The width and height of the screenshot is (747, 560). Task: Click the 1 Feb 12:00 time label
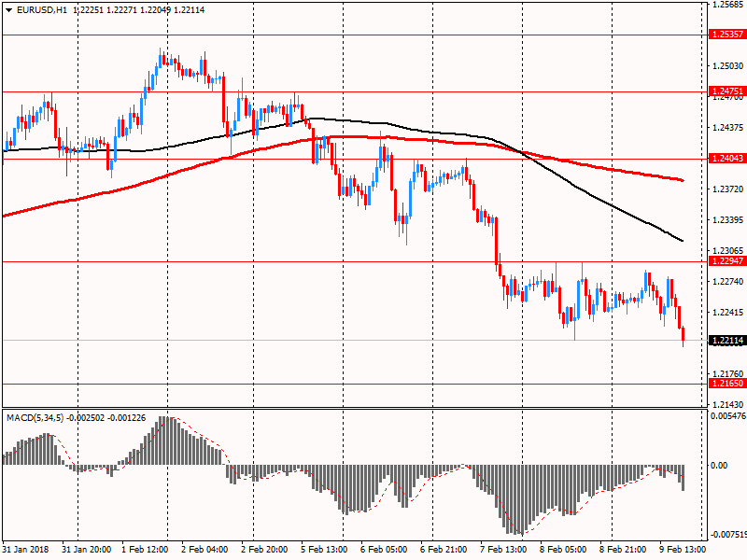point(145,549)
